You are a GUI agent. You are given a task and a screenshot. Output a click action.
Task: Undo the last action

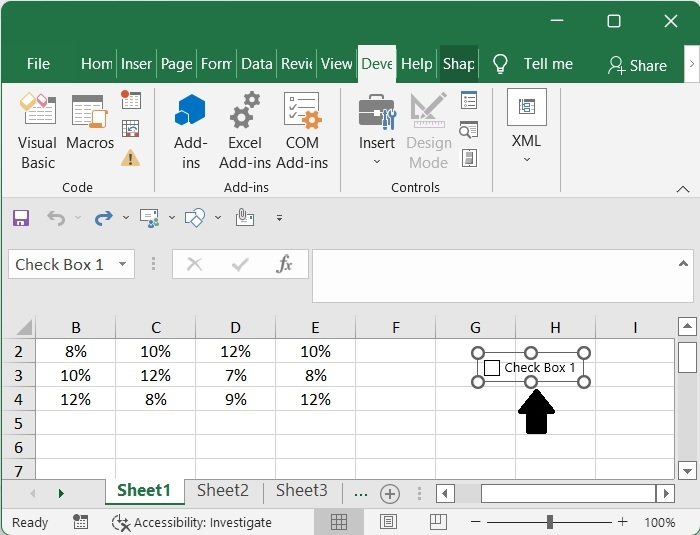(56, 218)
